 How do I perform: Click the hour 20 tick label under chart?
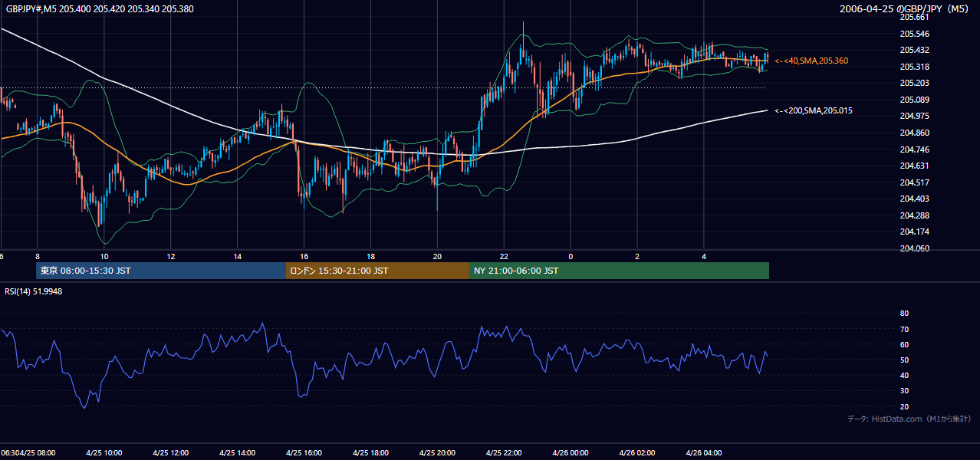437,256
